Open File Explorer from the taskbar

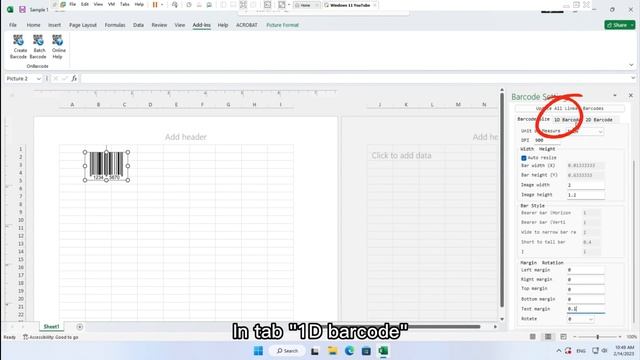pos(332,351)
